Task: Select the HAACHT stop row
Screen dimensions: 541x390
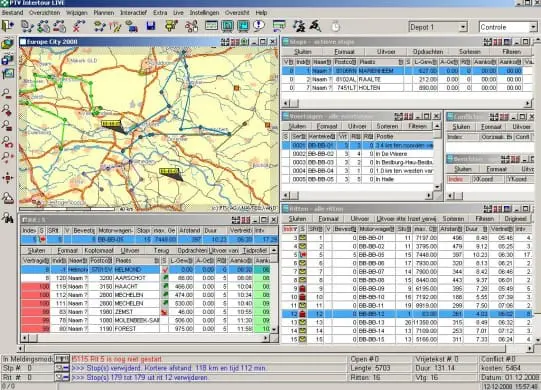Action: 146,286
